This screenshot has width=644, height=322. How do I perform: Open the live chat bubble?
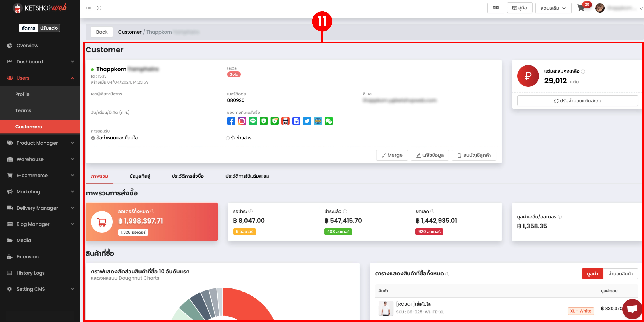632,309
